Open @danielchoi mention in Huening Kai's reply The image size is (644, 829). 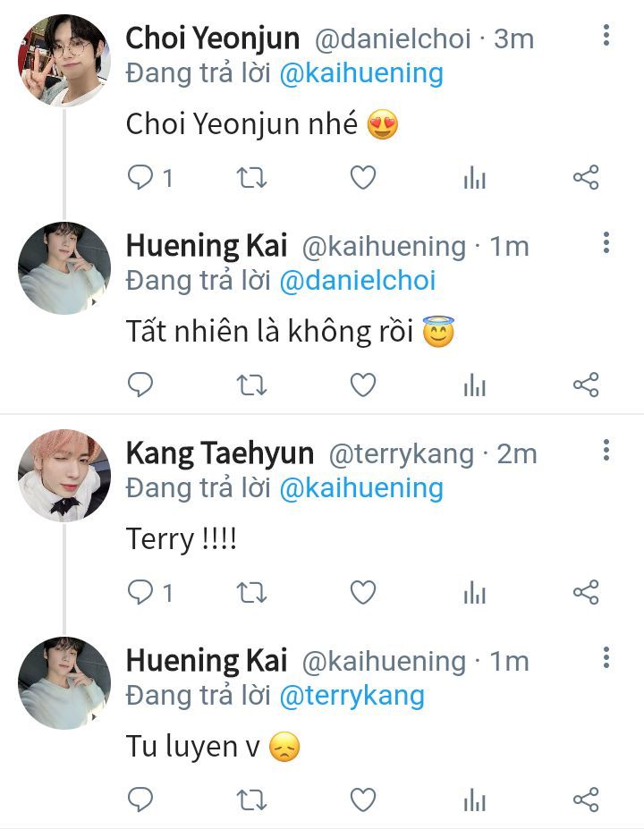click(357, 280)
